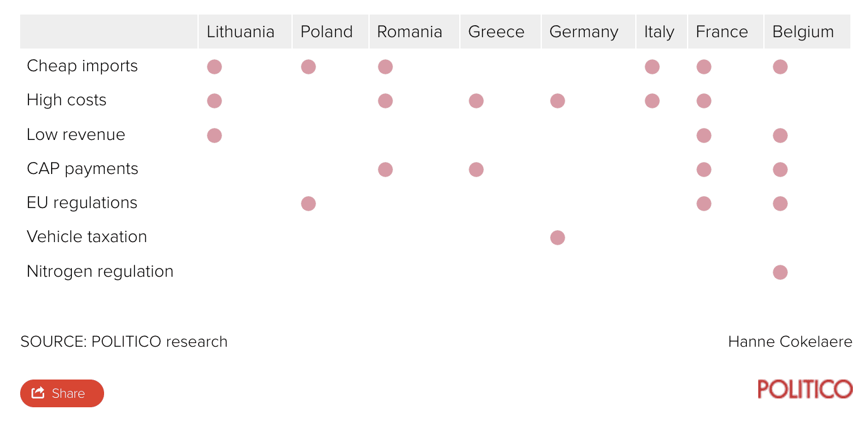868x435 pixels.
Task: Select the Germany column header
Action: point(584,32)
